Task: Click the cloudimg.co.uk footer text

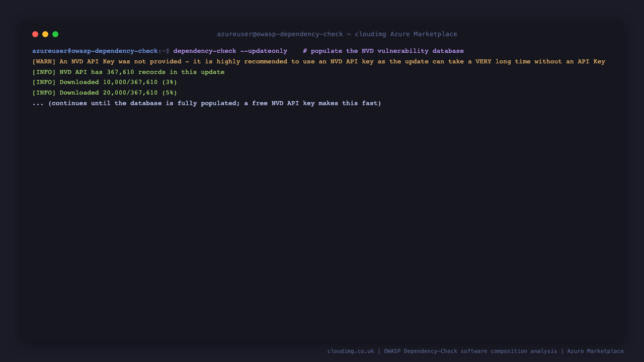Action: click(x=475, y=351)
